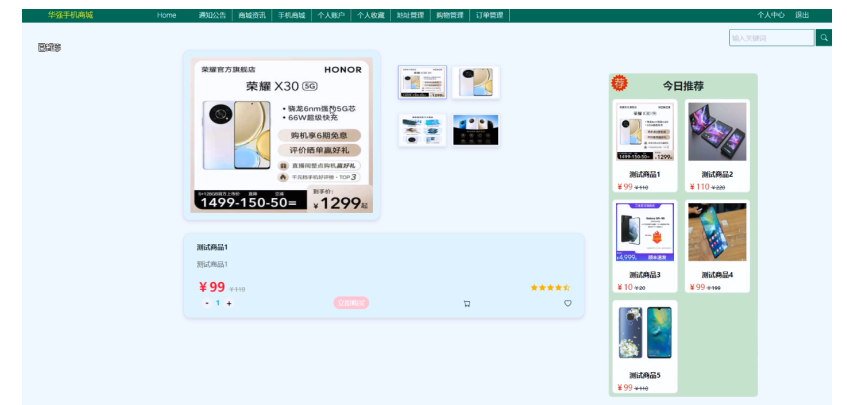Favorite the product with heart icon

pyautogui.click(x=568, y=303)
